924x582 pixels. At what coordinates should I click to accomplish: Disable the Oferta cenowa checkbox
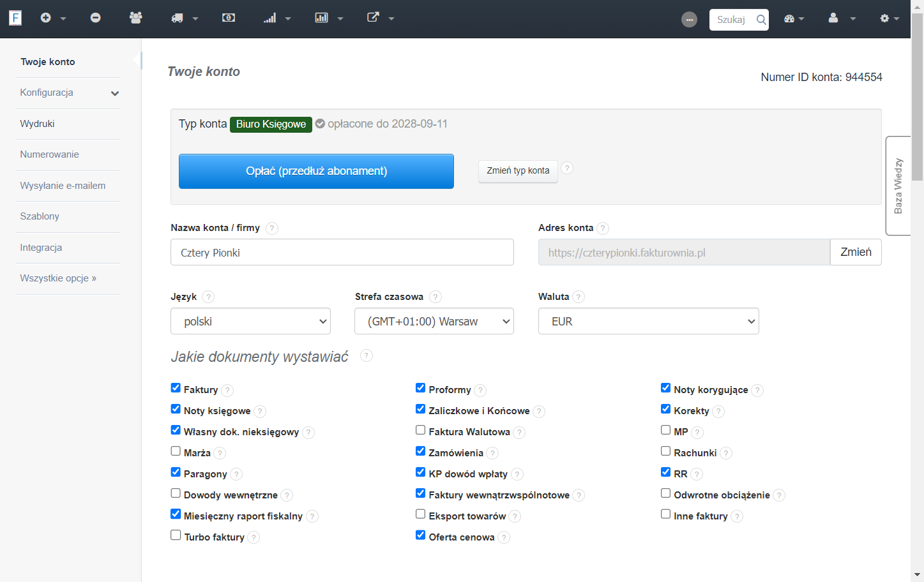click(x=420, y=535)
